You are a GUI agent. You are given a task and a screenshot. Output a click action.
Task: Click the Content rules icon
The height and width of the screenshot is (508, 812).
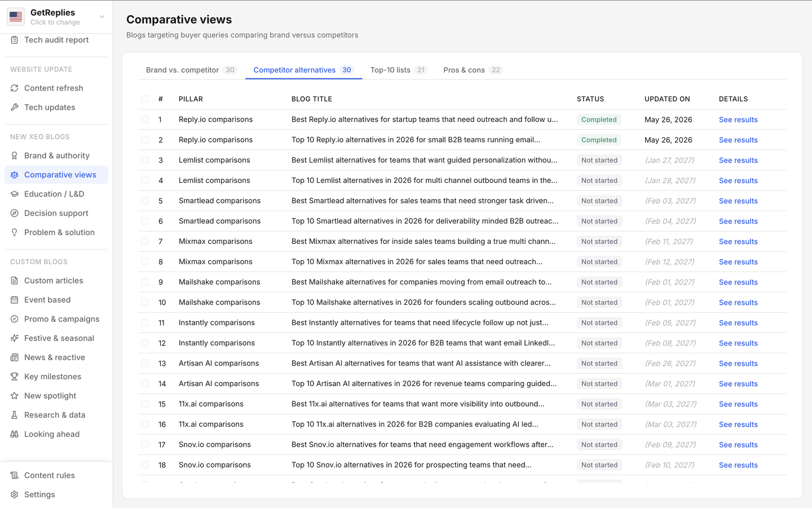coord(15,475)
